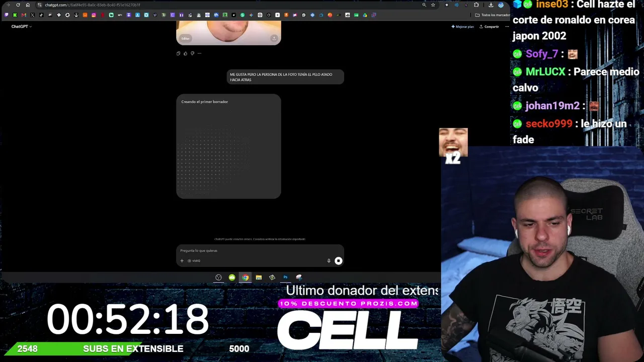Click chat username MrLUCX
This screenshot has width=644, height=362.
click(545, 72)
